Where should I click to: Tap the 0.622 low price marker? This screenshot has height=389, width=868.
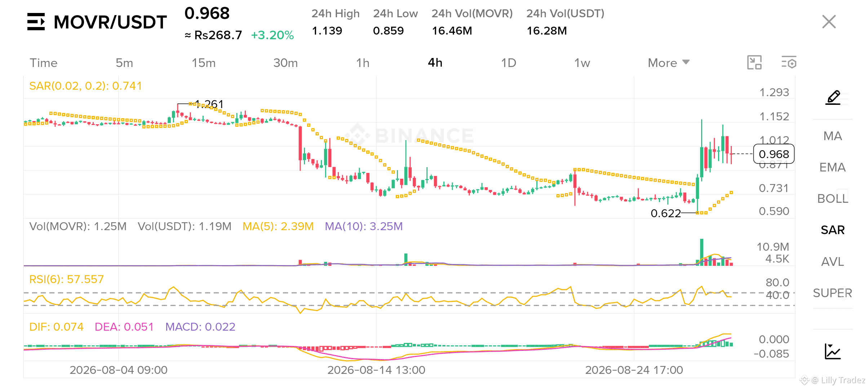pyautogui.click(x=666, y=213)
